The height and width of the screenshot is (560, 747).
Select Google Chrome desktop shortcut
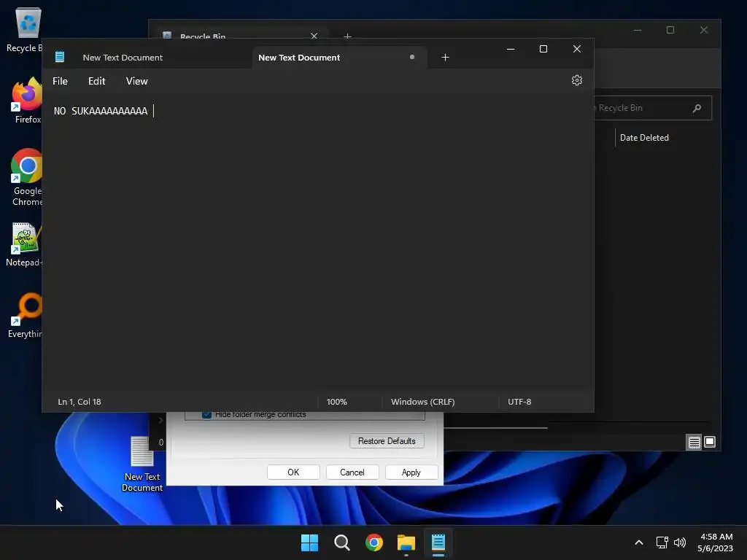26,177
